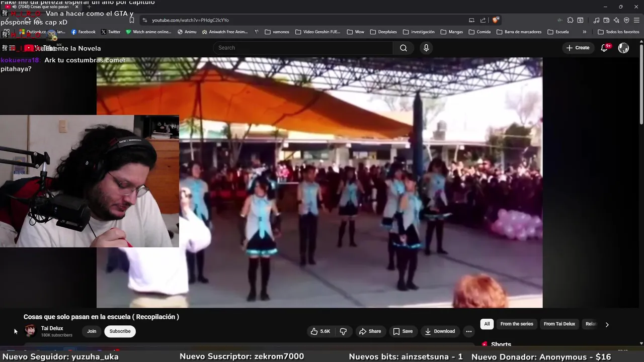Open the browser hamburger menu
This screenshot has height=362, width=644.
(x=636, y=20)
